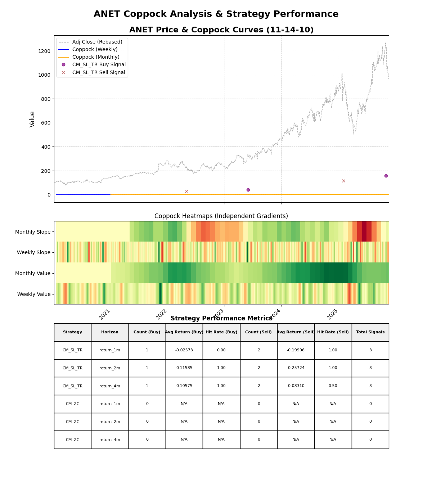The height and width of the screenshot is (504, 432).
Task: Click the purple buy signal marker in mid-2023
Action: click(x=248, y=190)
